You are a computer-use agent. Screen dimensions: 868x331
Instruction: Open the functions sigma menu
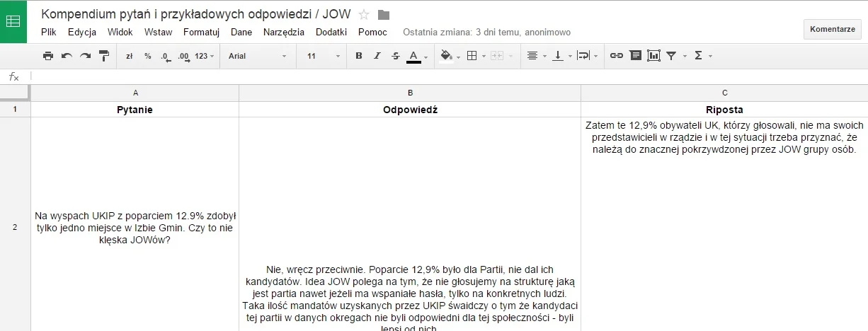[x=702, y=56]
